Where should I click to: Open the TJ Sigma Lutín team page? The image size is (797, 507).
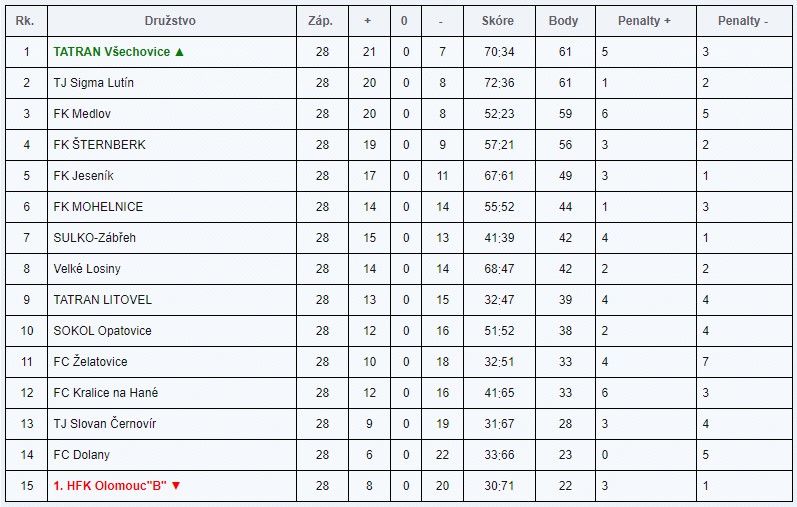pyautogui.click(x=94, y=83)
